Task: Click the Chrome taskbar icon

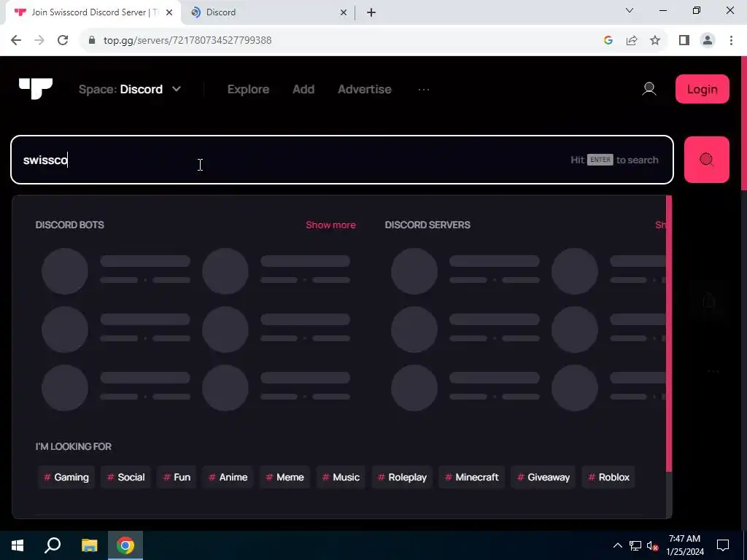Action: pyautogui.click(x=125, y=545)
